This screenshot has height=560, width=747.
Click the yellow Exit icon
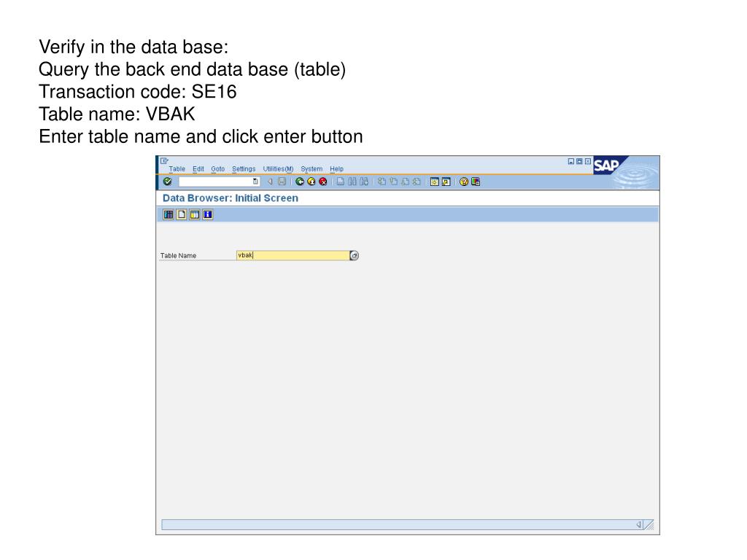(x=311, y=182)
